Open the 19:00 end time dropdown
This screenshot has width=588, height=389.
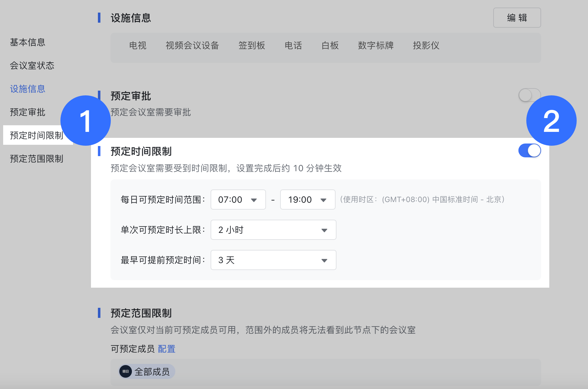click(x=307, y=200)
